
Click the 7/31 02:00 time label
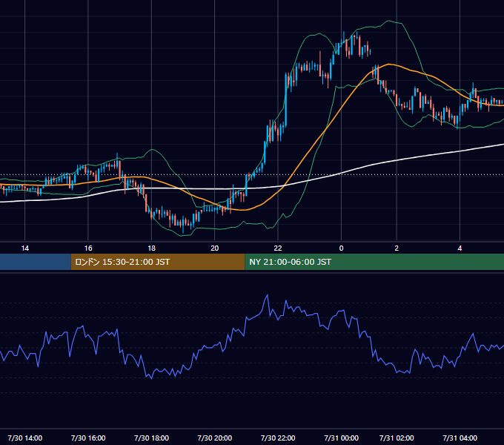click(x=397, y=438)
